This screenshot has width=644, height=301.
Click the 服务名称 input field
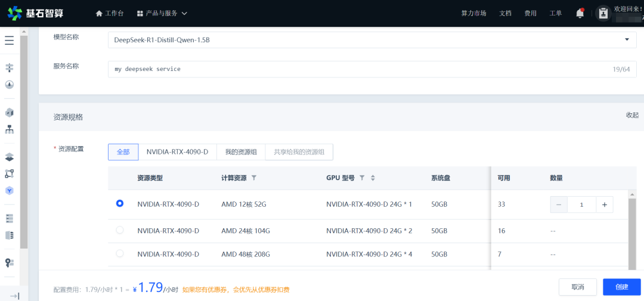click(372, 69)
